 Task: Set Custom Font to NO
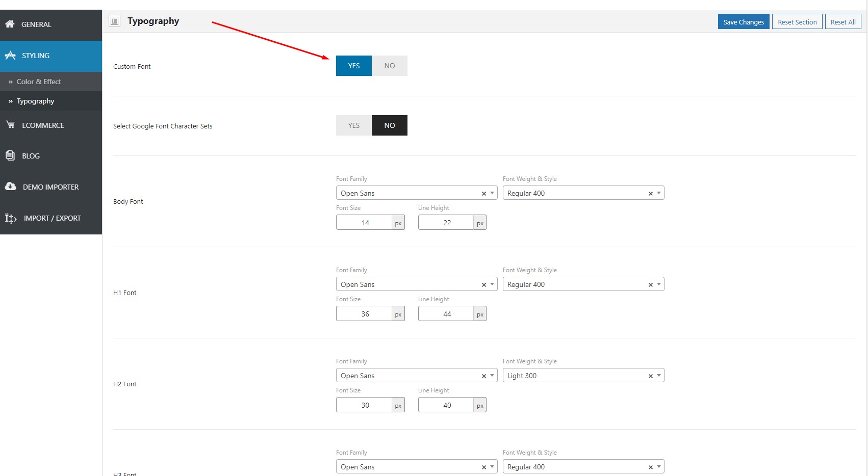click(x=390, y=66)
